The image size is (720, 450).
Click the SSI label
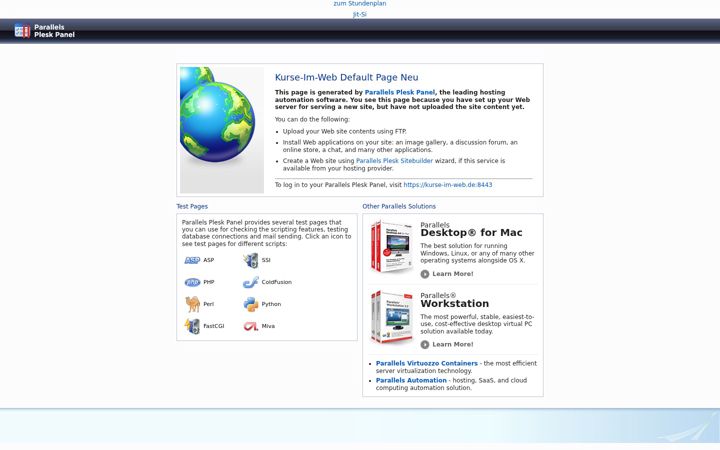point(266,260)
